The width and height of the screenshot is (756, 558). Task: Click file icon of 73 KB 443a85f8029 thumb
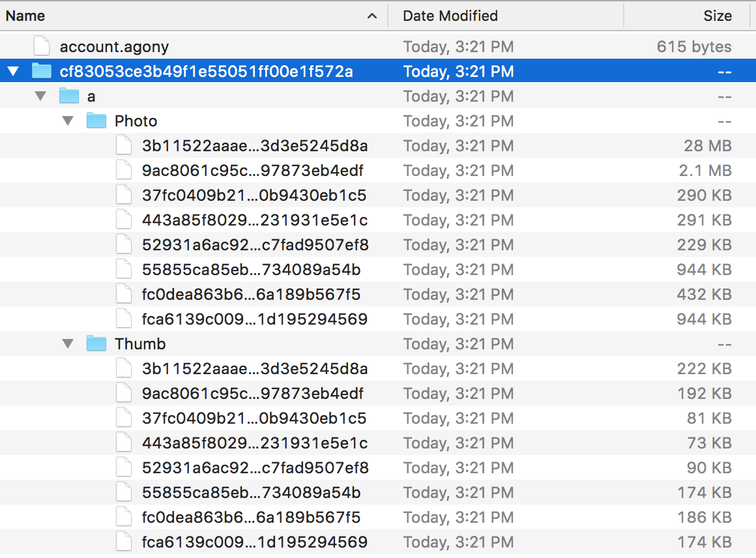click(x=124, y=443)
